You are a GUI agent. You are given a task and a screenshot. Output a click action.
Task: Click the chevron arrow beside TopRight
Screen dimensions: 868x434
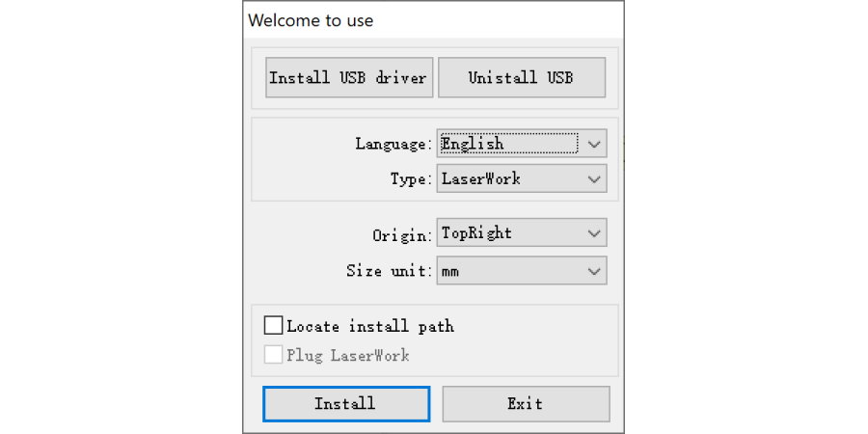click(x=595, y=233)
